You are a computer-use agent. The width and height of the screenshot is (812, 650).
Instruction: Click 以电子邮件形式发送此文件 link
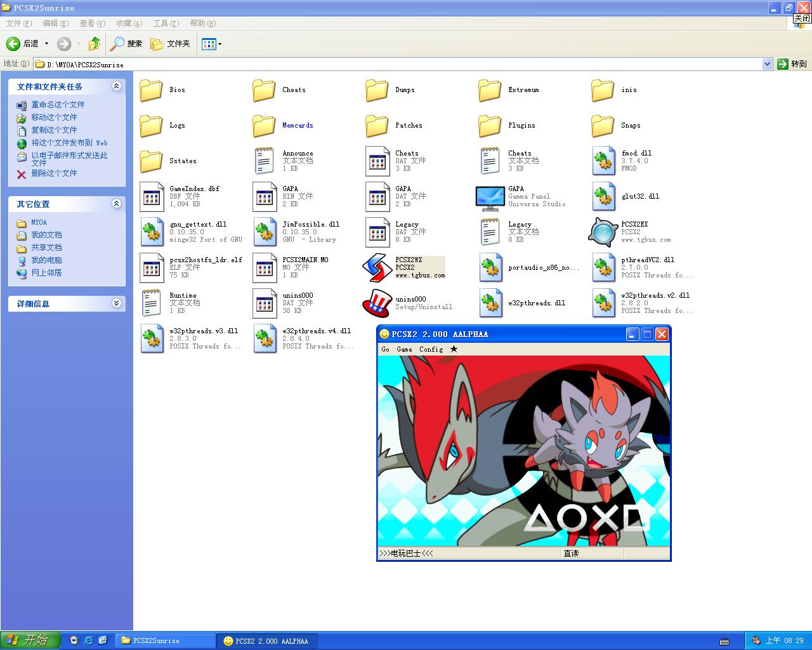[x=69, y=159]
